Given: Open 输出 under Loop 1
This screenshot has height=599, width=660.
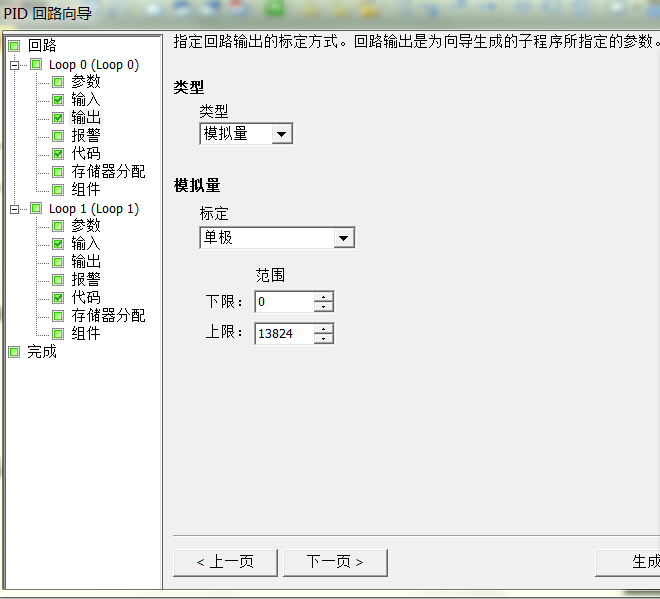Looking at the screenshot, I should click(x=86, y=262).
